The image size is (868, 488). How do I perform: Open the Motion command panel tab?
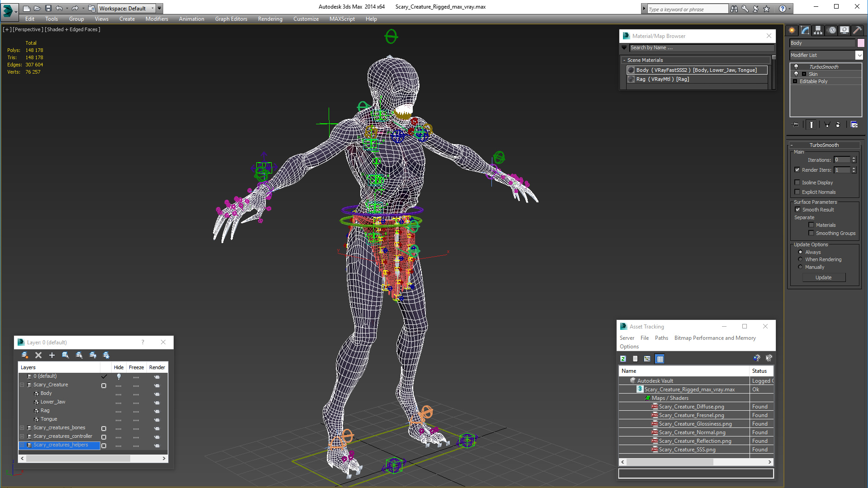[x=832, y=30]
